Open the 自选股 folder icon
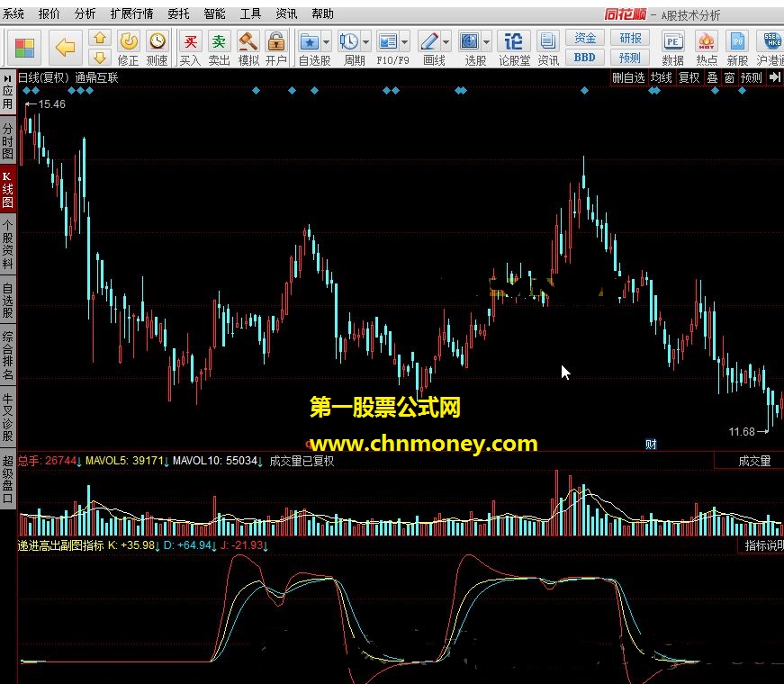The height and width of the screenshot is (684, 784). (x=310, y=41)
